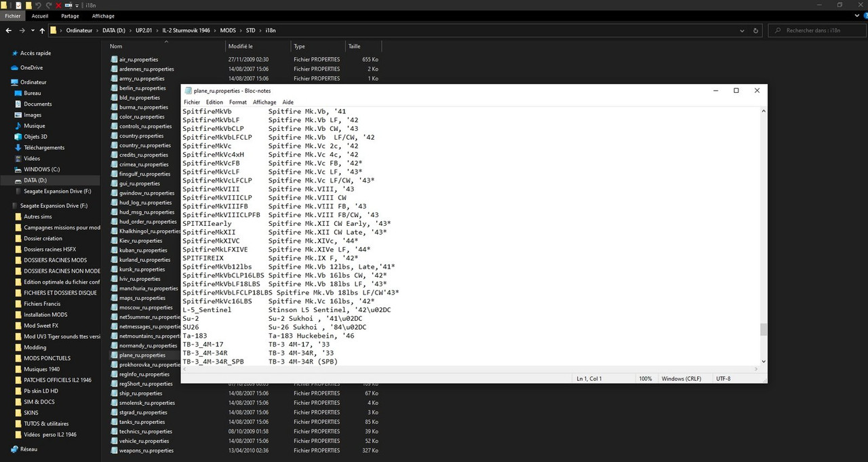Select air_ru.properties file
This screenshot has width=868, height=462.
tap(138, 59)
